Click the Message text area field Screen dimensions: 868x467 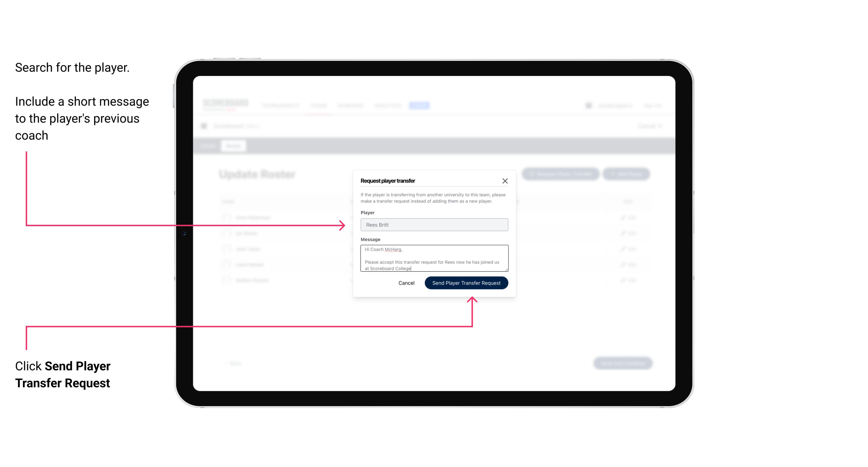point(433,258)
